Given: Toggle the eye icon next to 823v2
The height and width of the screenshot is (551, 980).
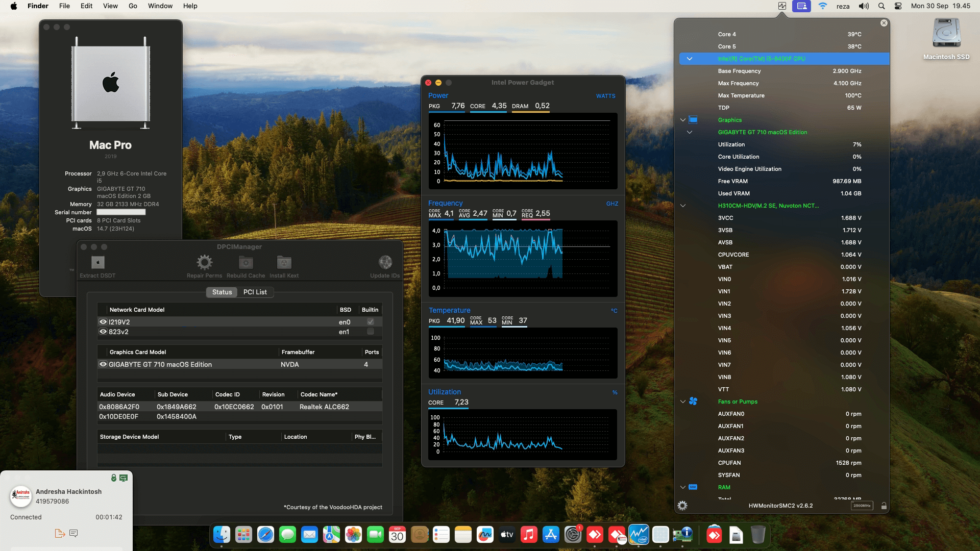Looking at the screenshot, I should click(x=102, y=332).
